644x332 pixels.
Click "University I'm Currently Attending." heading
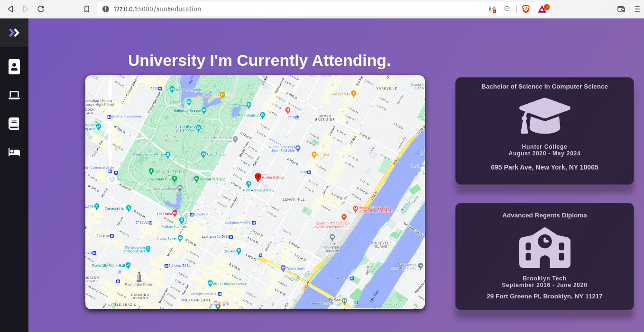259,60
